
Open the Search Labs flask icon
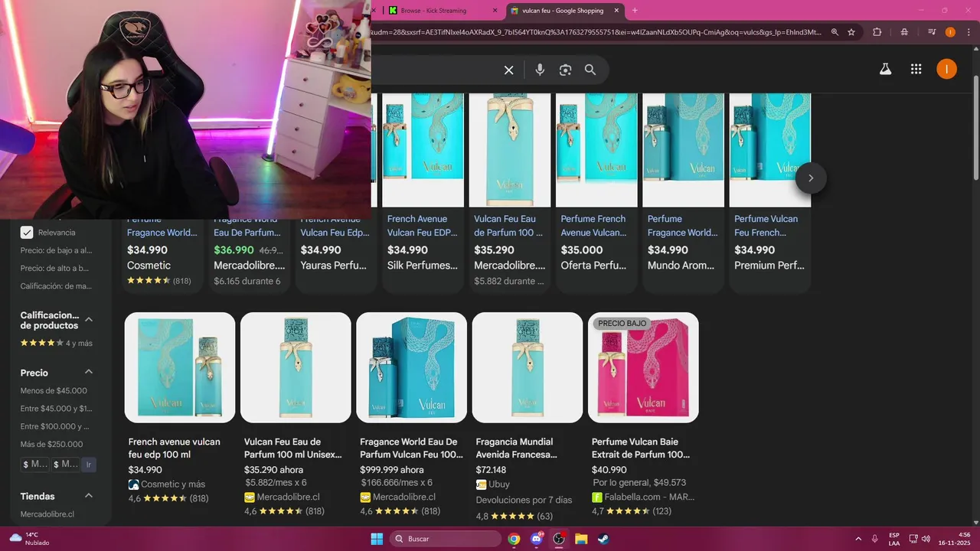[x=885, y=70]
